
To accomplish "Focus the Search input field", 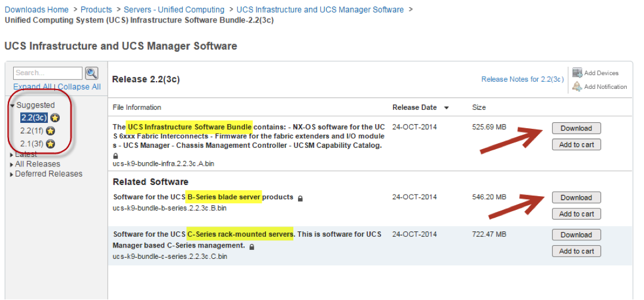I will click(48, 73).
